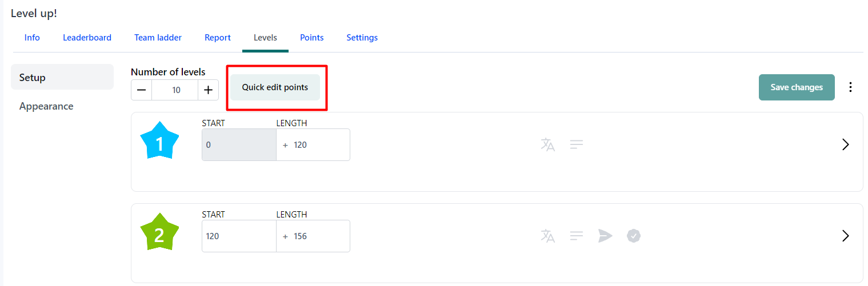Click the description lines icon in level 1
This screenshot has width=868, height=286.
pos(577,144)
